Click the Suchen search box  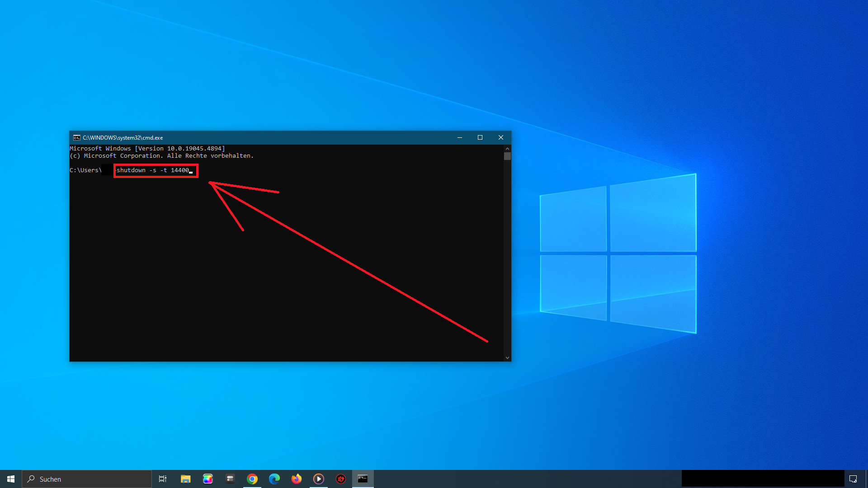coord(87,479)
